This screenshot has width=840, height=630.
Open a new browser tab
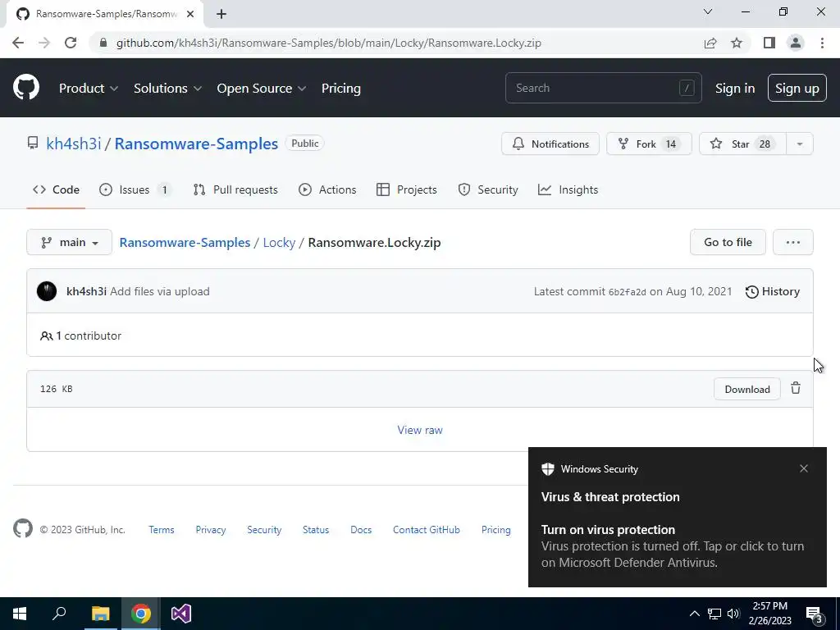tap(221, 14)
